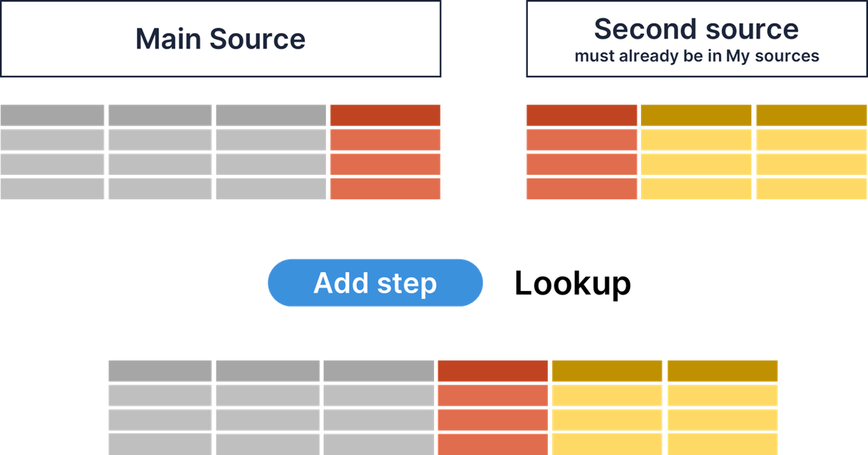Select the dark orange header in the merged result table
The width and height of the screenshot is (868, 455).
click(492, 370)
